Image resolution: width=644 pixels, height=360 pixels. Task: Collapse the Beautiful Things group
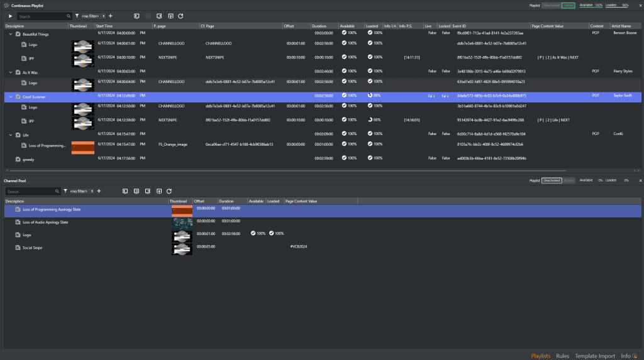(10, 34)
